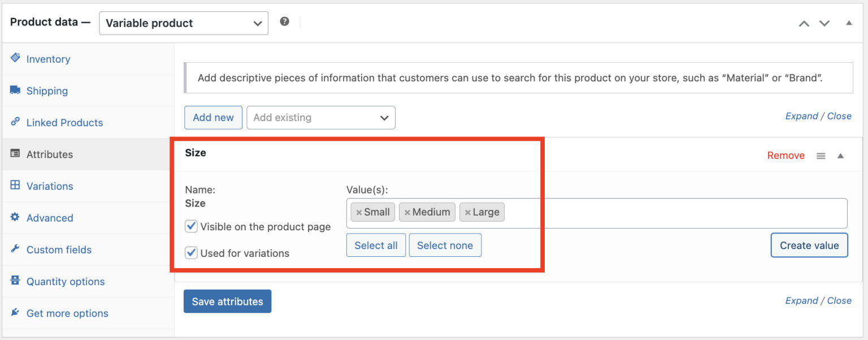Open the Add existing attribute dropdown
The image size is (868, 340).
click(x=321, y=118)
